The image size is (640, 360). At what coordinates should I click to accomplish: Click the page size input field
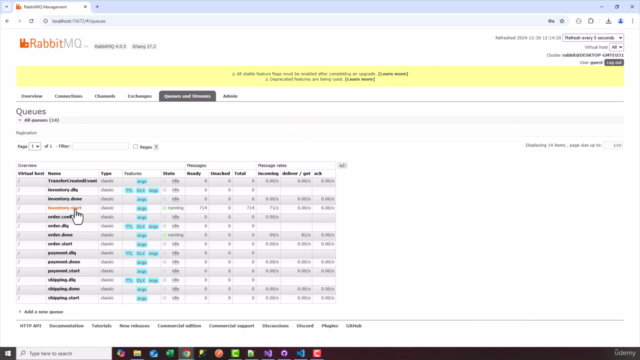(613, 145)
